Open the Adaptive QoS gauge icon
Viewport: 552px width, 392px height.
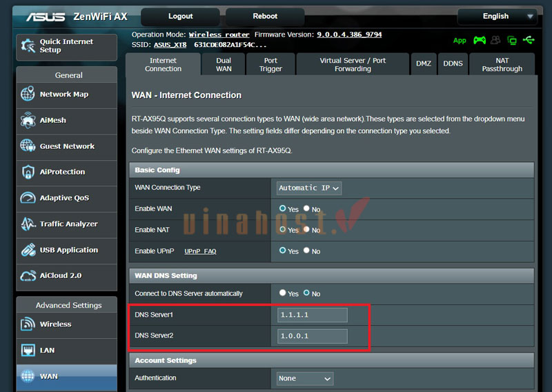click(x=28, y=198)
